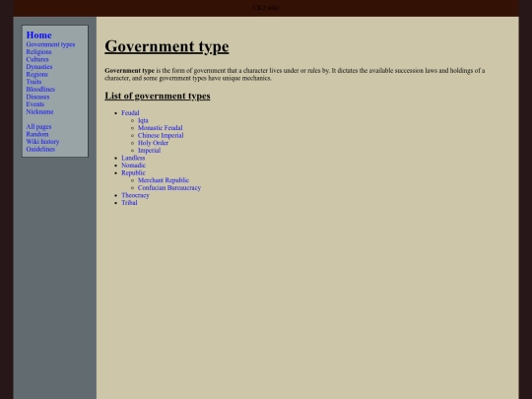
Task: Click the CK2 wiki header title
Action: (266, 8)
